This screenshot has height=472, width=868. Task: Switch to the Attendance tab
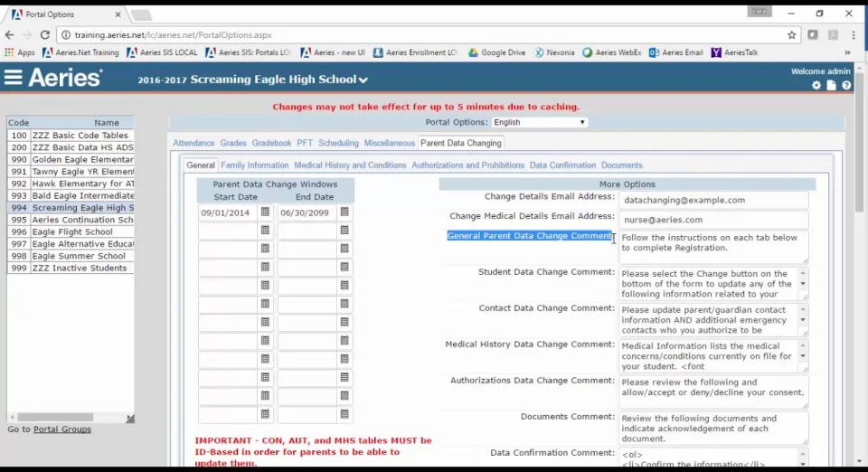pyautogui.click(x=193, y=143)
